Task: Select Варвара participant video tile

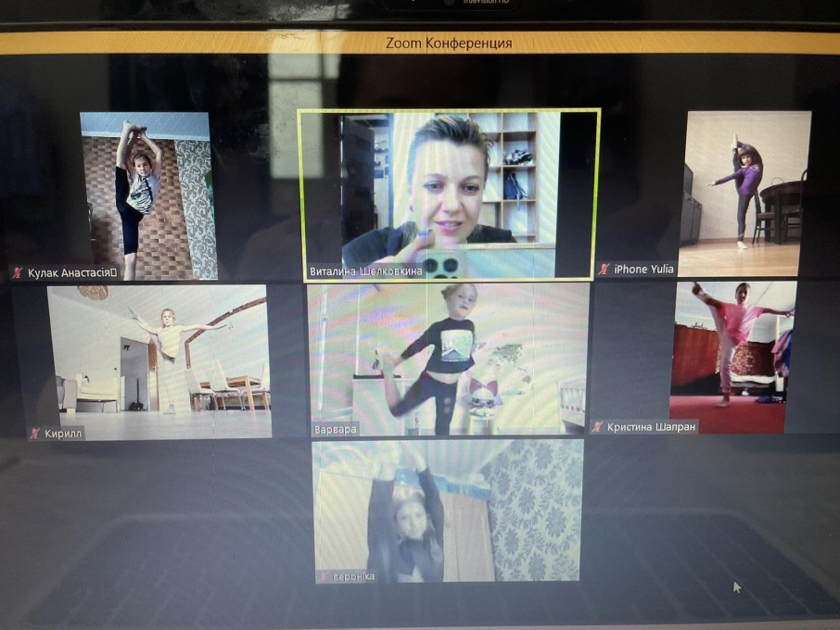Action: [449, 359]
